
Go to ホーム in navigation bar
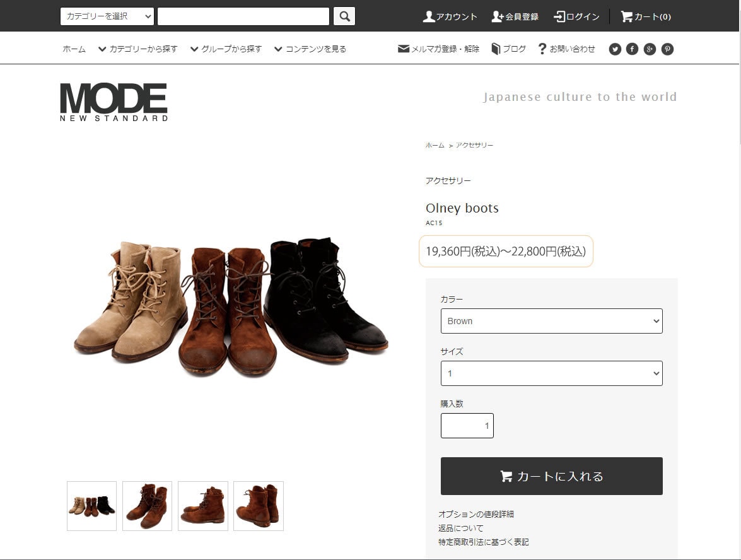[x=74, y=49]
